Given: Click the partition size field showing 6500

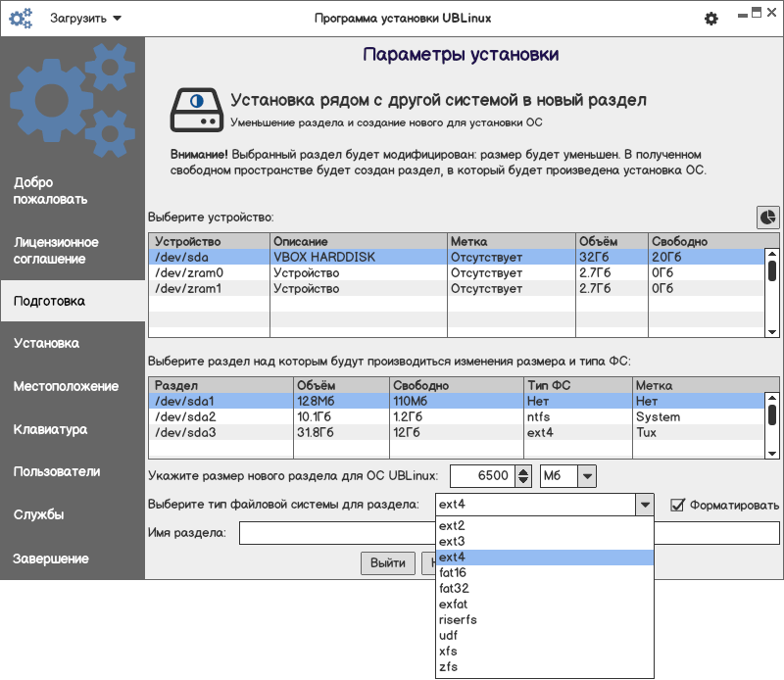Looking at the screenshot, I should (x=483, y=476).
